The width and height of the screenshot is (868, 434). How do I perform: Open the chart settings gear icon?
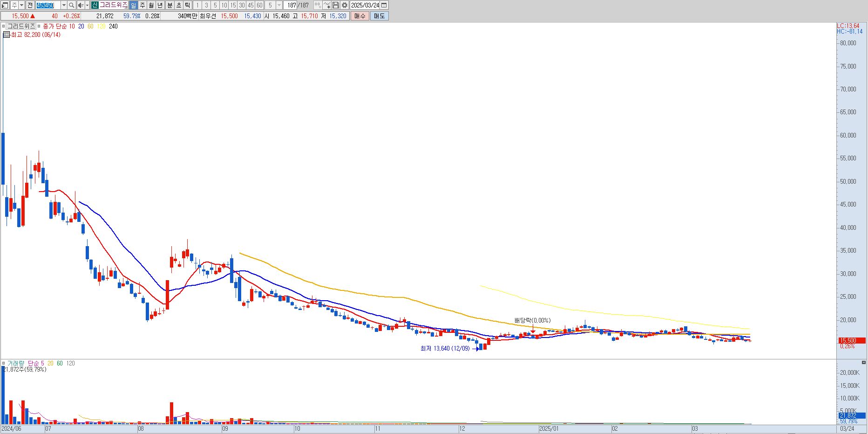(x=344, y=5)
